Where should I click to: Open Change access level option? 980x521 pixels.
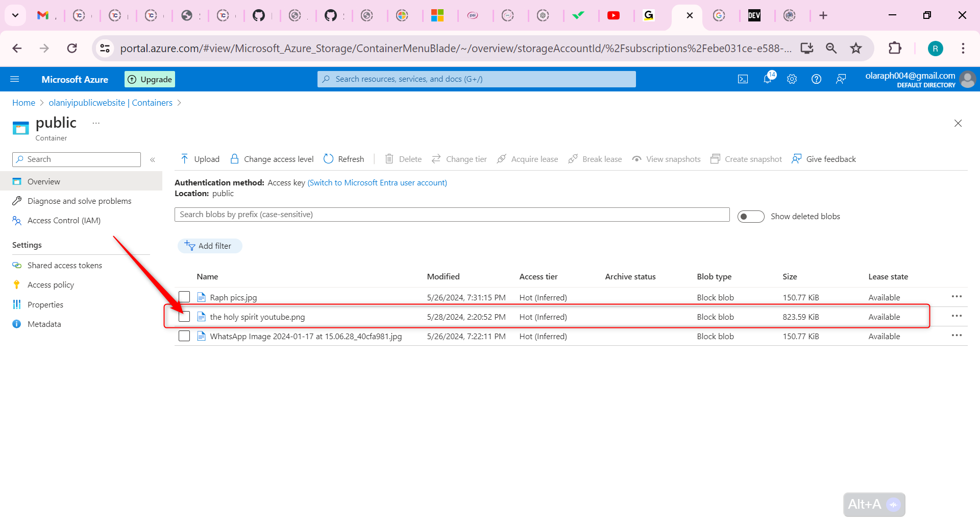(272, 159)
